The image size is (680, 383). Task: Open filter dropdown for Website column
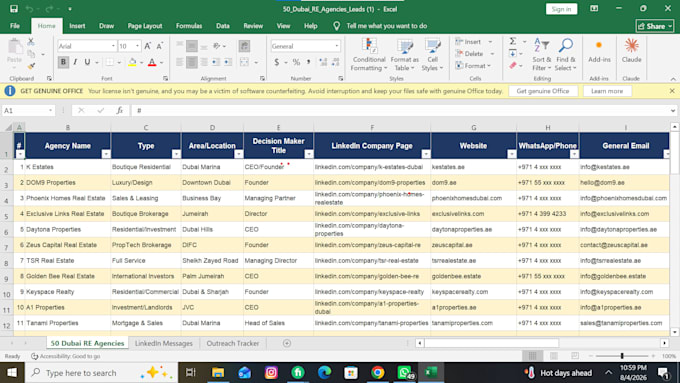[x=512, y=154]
